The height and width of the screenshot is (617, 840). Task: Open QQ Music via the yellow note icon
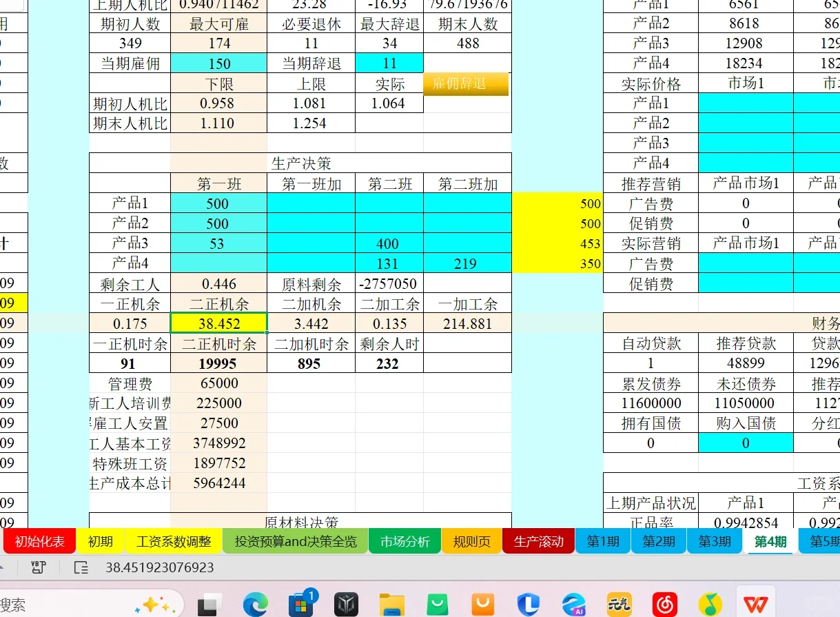(709, 603)
